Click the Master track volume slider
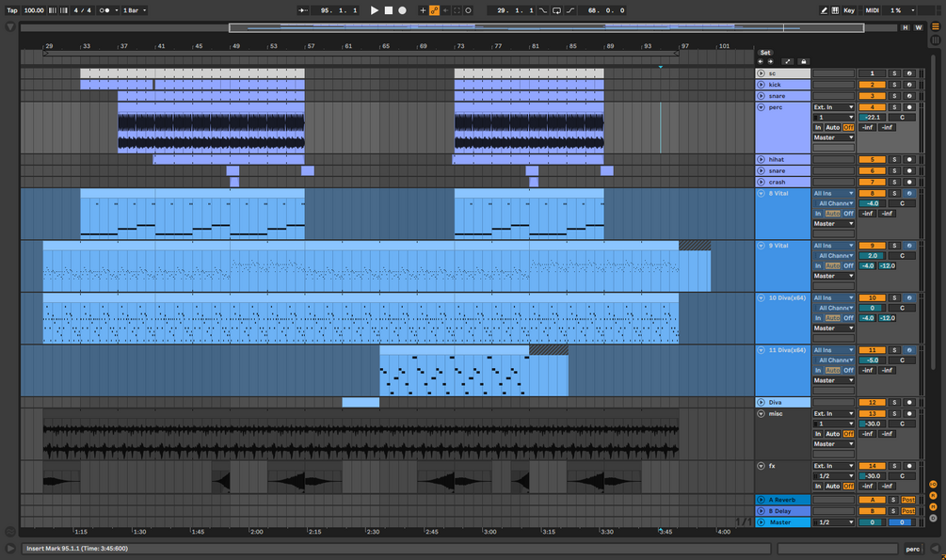 pyautogui.click(x=872, y=522)
